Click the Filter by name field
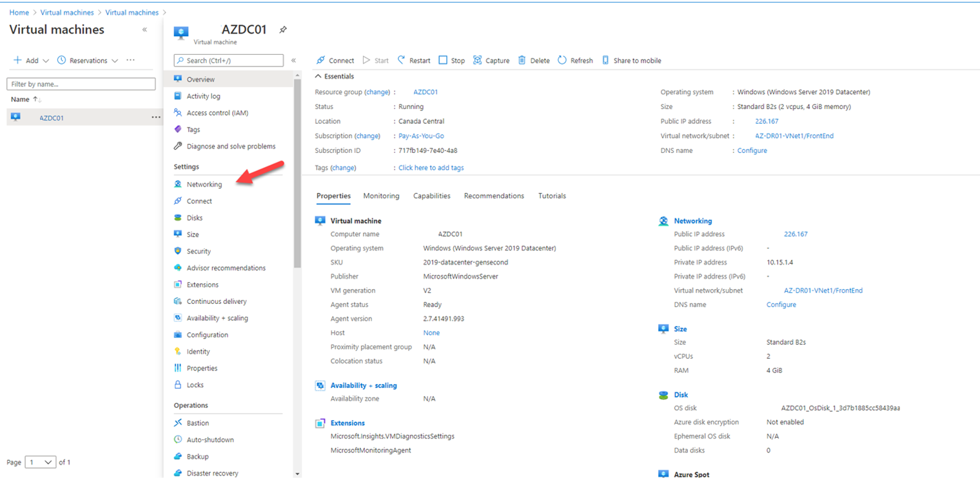The height and width of the screenshot is (493, 980). tap(81, 84)
